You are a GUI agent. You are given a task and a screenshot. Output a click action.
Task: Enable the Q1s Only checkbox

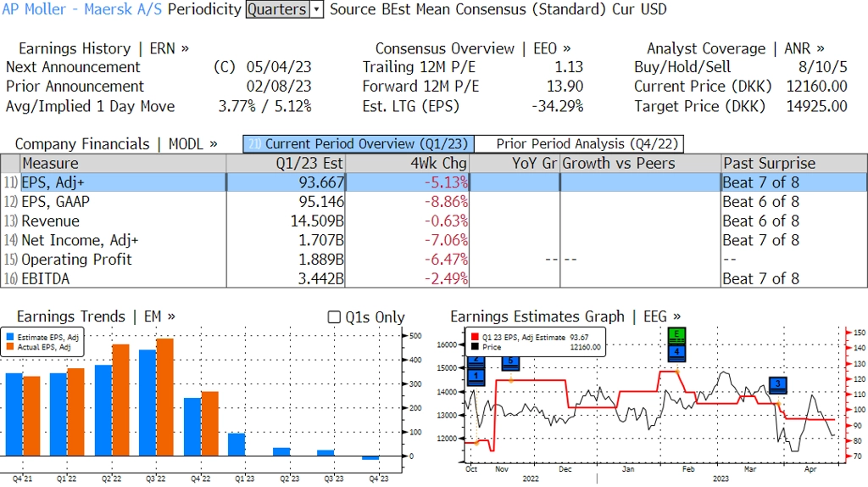pyautogui.click(x=334, y=317)
